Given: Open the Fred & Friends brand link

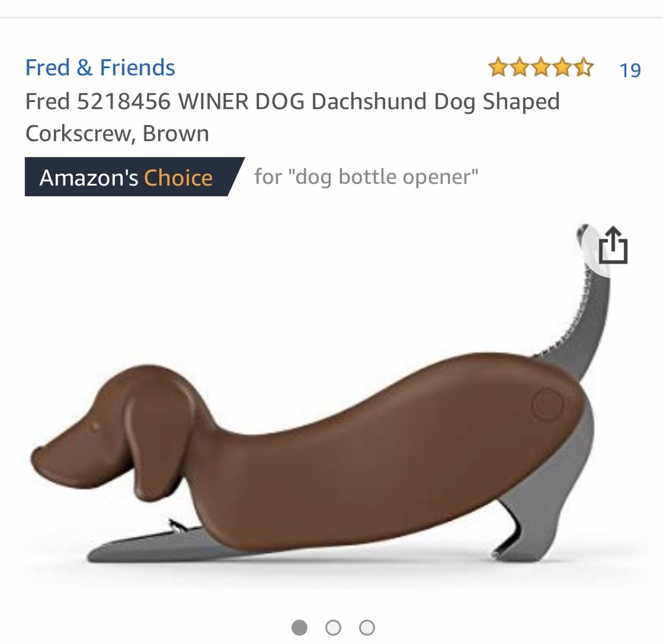Looking at the screenshot, I should [x=100, y=67].
